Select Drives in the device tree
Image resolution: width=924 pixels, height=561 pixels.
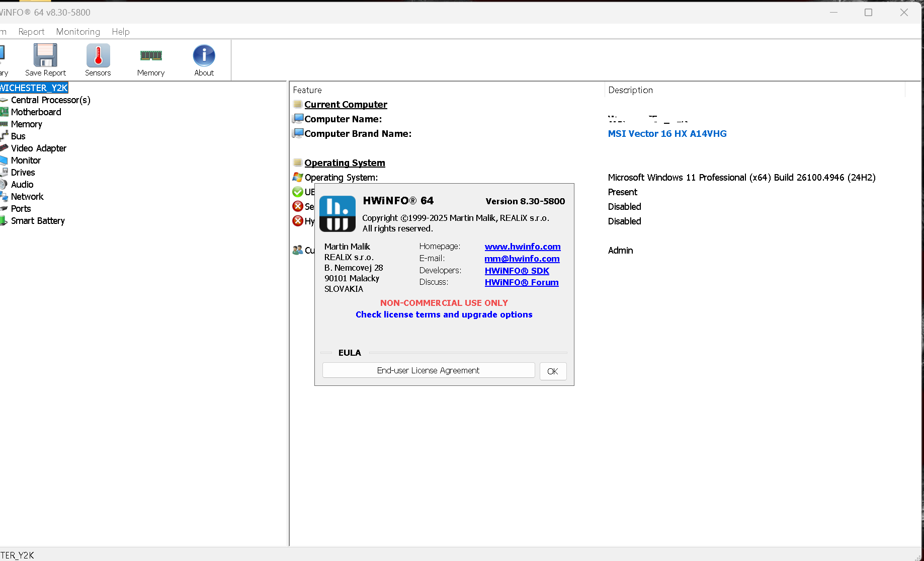point(23,173)
